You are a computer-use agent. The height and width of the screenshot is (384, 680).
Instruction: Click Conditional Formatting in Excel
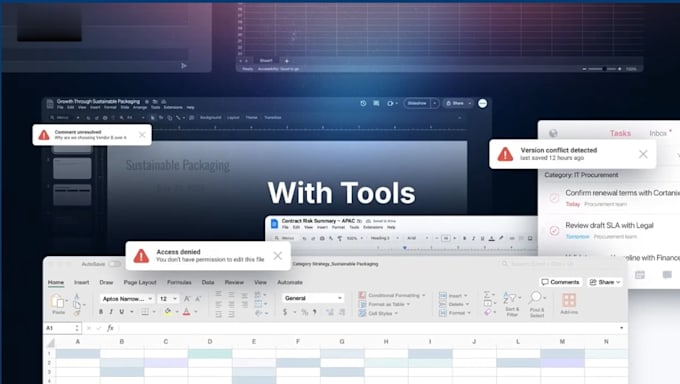(x=392, y=295)
